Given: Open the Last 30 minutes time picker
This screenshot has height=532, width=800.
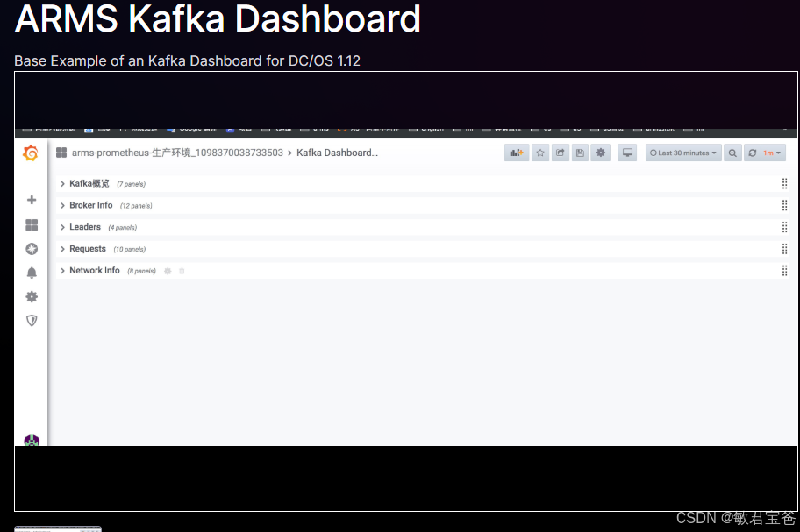Looking at the screenshot, I should pos(683,153).
